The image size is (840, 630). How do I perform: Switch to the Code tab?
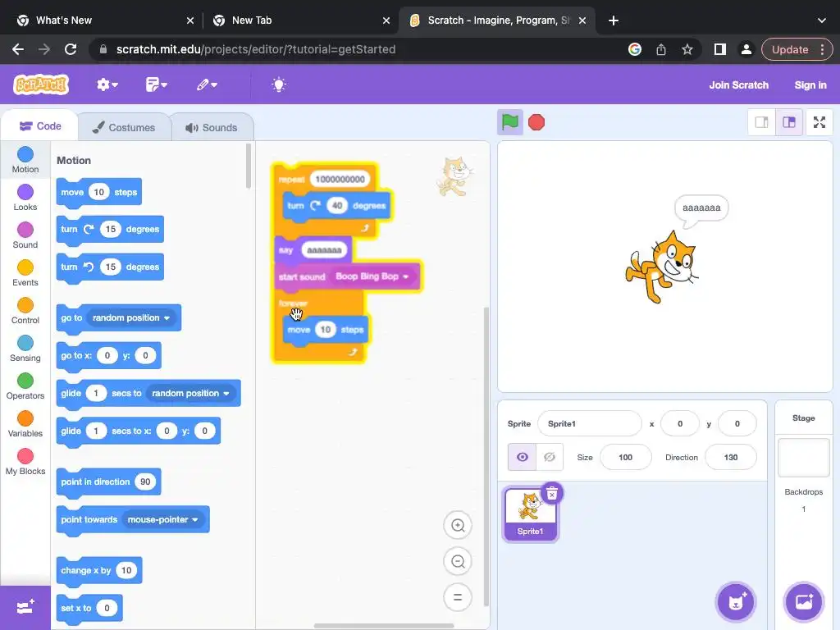point(40,126)
